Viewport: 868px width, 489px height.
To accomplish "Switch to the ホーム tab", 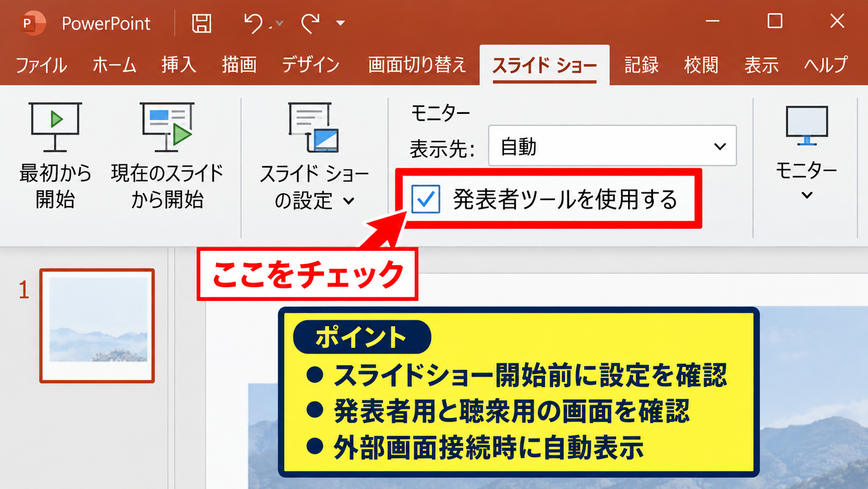I will coord(114,65).
